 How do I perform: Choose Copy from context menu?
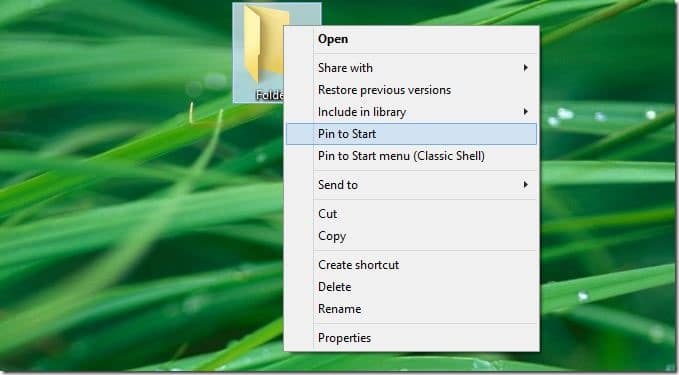click(x=411, y=236)
